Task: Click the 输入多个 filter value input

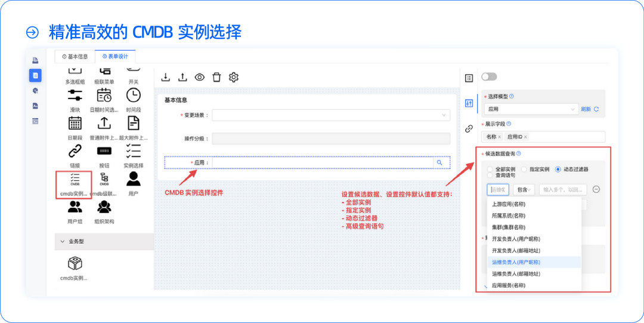Action: pos(563,190)
